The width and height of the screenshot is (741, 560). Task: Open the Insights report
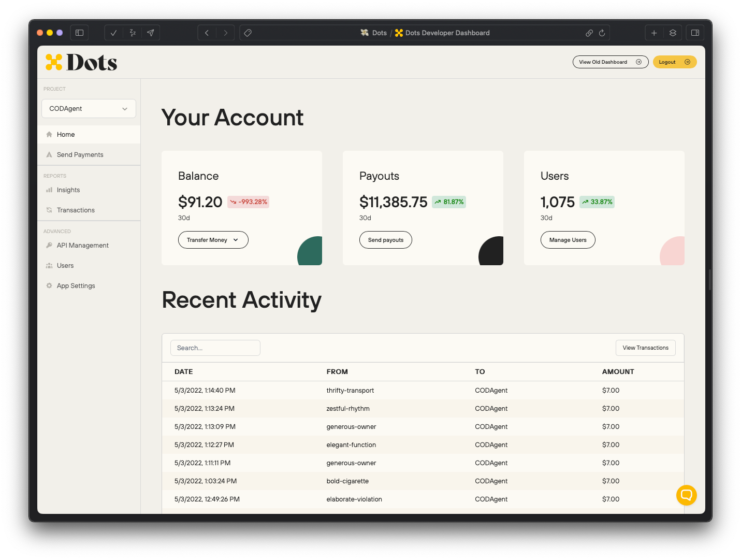pyautogui.click(x=68, y=190)
